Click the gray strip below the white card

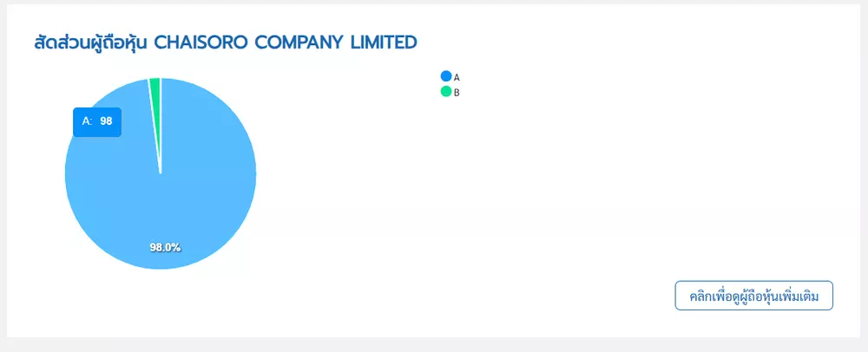tap(434, 344)
